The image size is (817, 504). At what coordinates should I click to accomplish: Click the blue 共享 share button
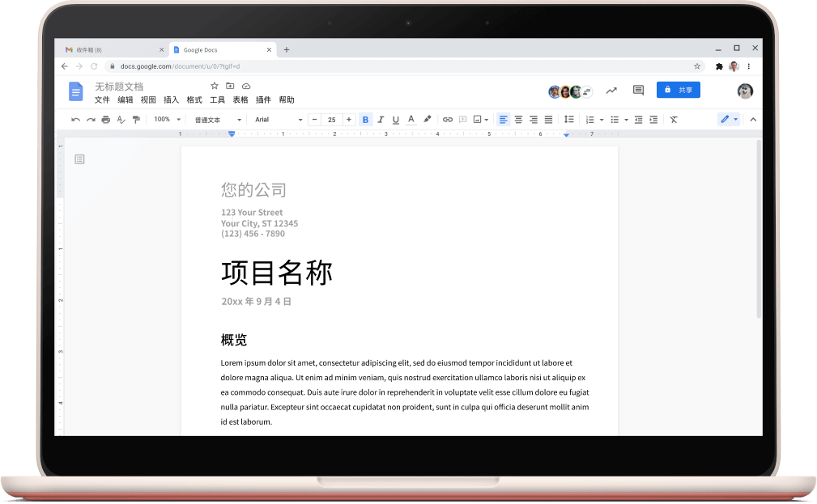tap(679, 89)
